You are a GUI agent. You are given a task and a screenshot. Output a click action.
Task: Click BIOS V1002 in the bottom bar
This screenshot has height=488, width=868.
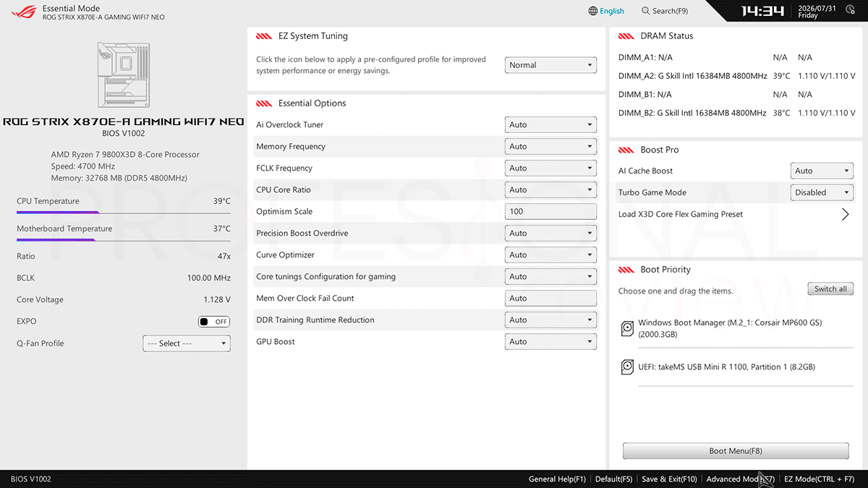(x=31, y=479)
